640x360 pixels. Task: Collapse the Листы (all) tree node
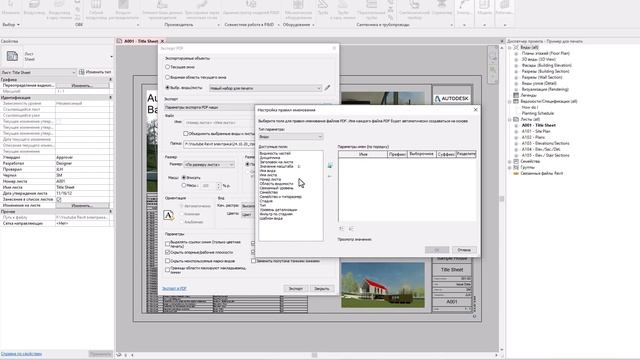pos(510,119)
